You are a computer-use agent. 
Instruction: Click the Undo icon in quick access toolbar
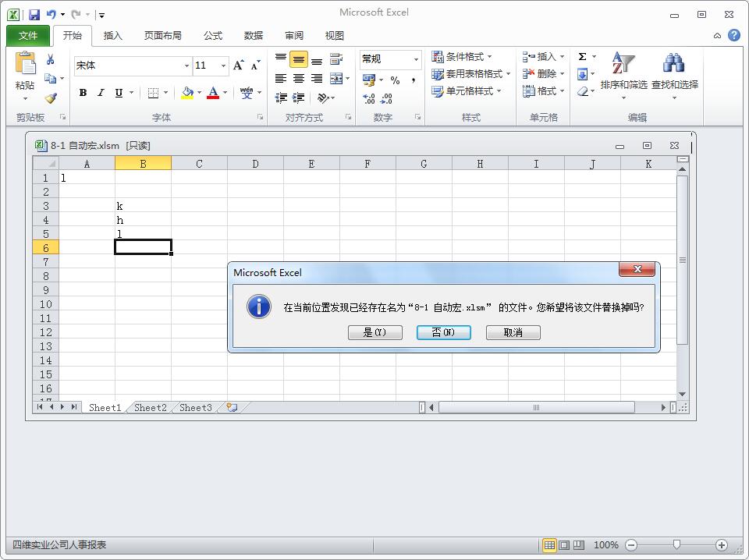tap(51, 15)
